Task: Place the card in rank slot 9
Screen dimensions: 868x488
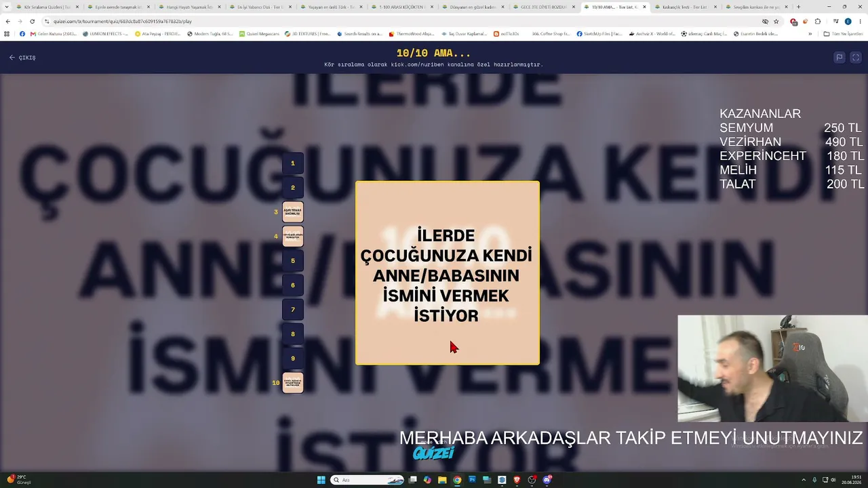Action: point(293,359)
